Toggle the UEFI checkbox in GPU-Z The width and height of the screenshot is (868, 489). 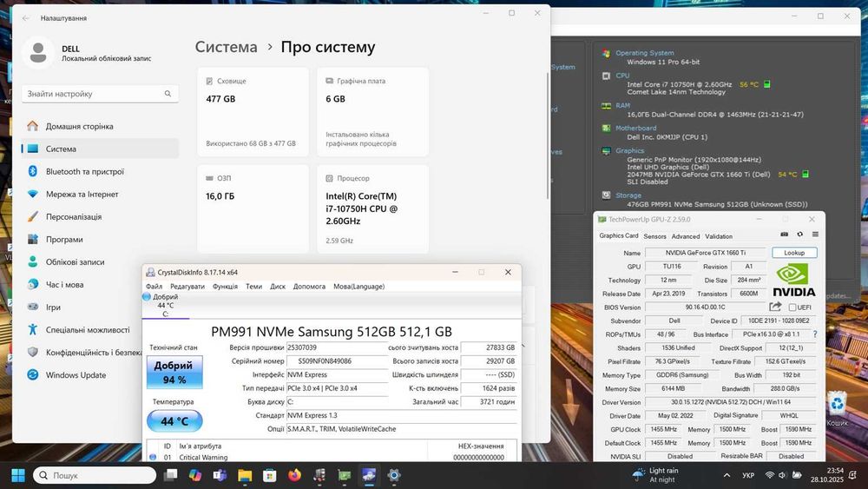tap(792, 307)
